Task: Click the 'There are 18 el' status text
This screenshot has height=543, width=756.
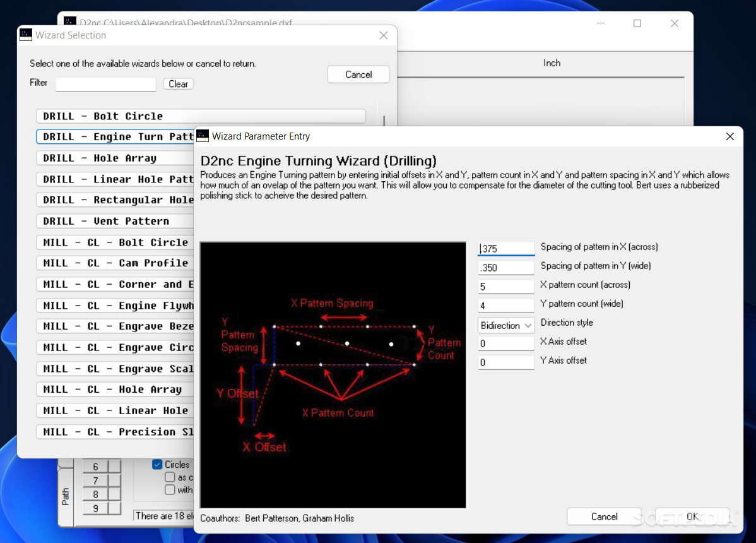Action: pyautogui.click(x=165, y=516)
